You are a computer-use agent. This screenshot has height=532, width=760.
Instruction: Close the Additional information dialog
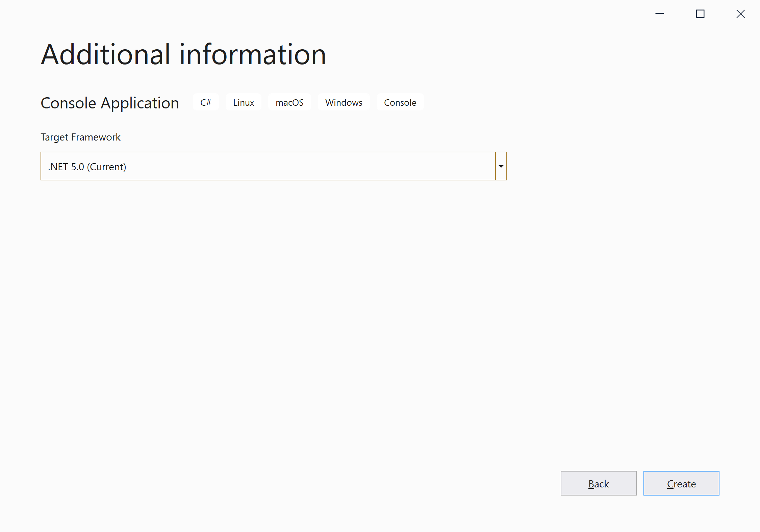click(x=740, y=14)
